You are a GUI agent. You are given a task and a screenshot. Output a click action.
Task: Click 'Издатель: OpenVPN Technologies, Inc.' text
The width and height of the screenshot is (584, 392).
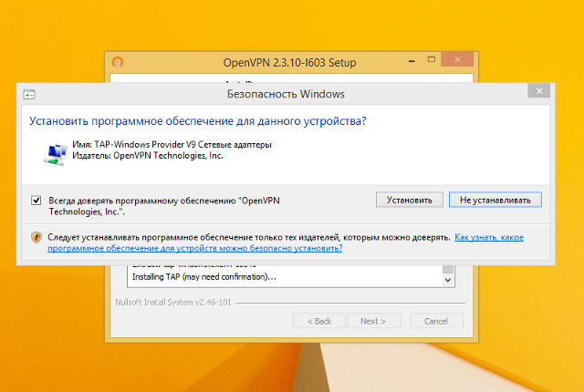pos(148,156)
